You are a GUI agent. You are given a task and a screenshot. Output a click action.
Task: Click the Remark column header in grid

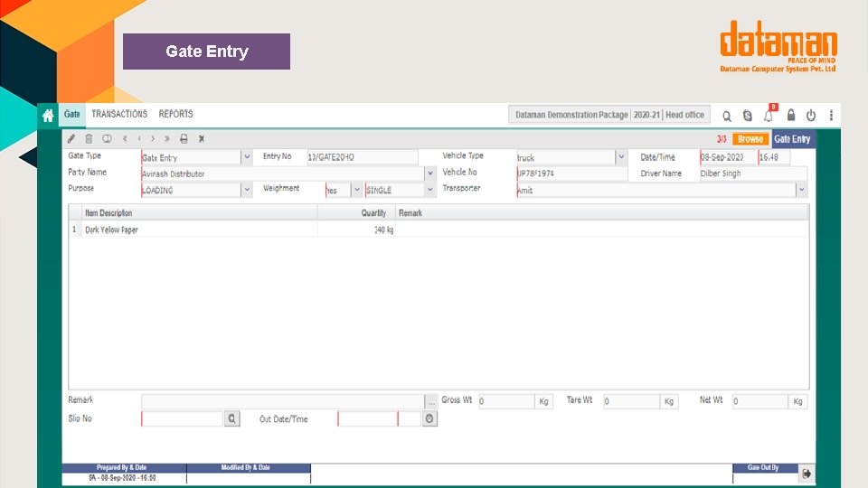tap(602, 213)
